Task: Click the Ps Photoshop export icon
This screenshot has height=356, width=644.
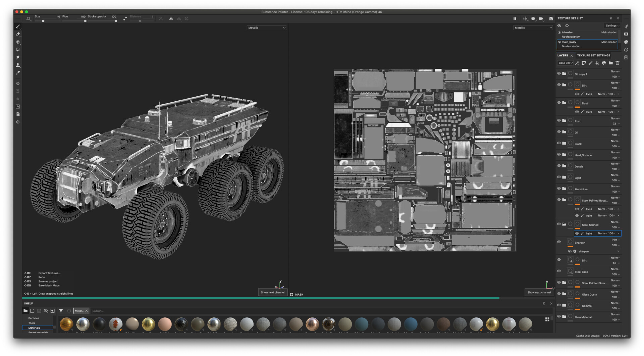Action: (x=18, y=107)
